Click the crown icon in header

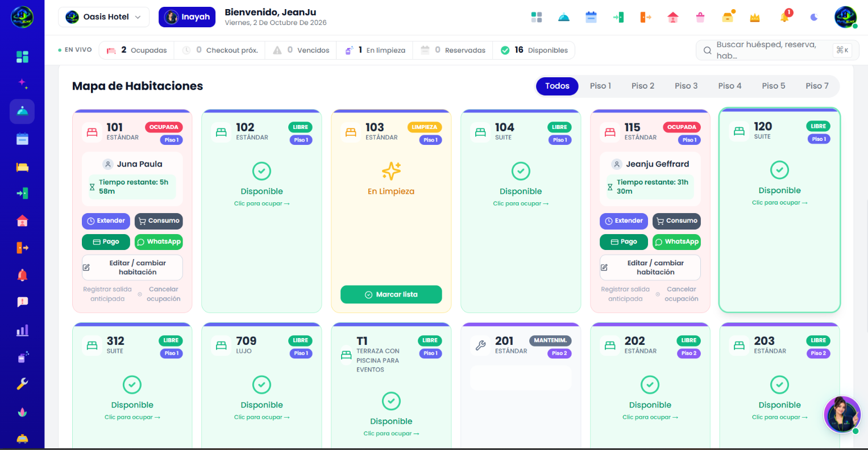click(755, 18)
